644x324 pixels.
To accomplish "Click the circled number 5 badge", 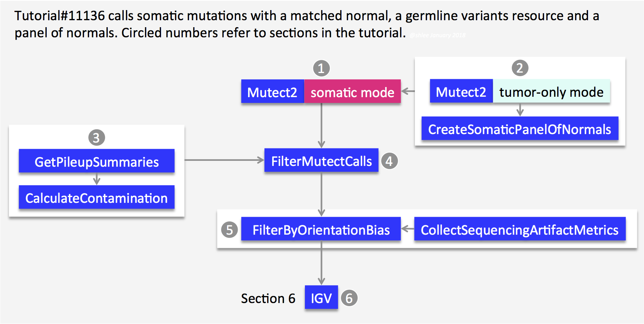I will click(229, 230).
